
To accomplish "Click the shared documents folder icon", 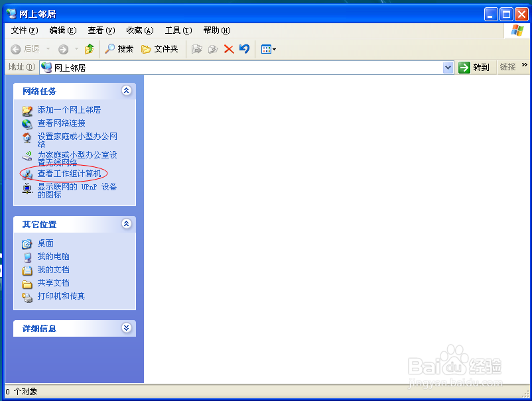I will coord(27,284).
